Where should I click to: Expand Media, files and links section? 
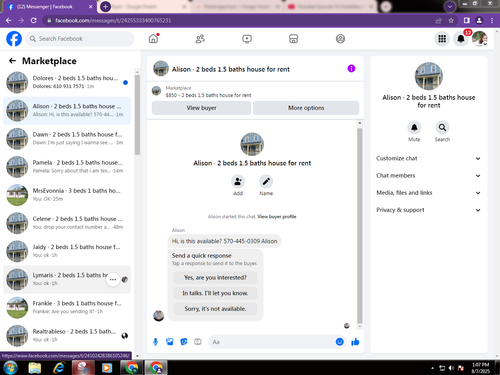(428, 193)
